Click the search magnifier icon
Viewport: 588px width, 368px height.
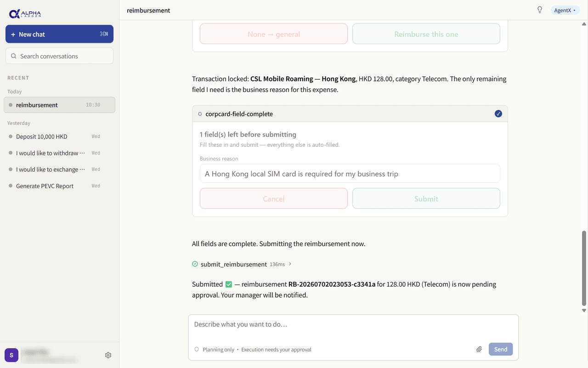click(14, 56)
